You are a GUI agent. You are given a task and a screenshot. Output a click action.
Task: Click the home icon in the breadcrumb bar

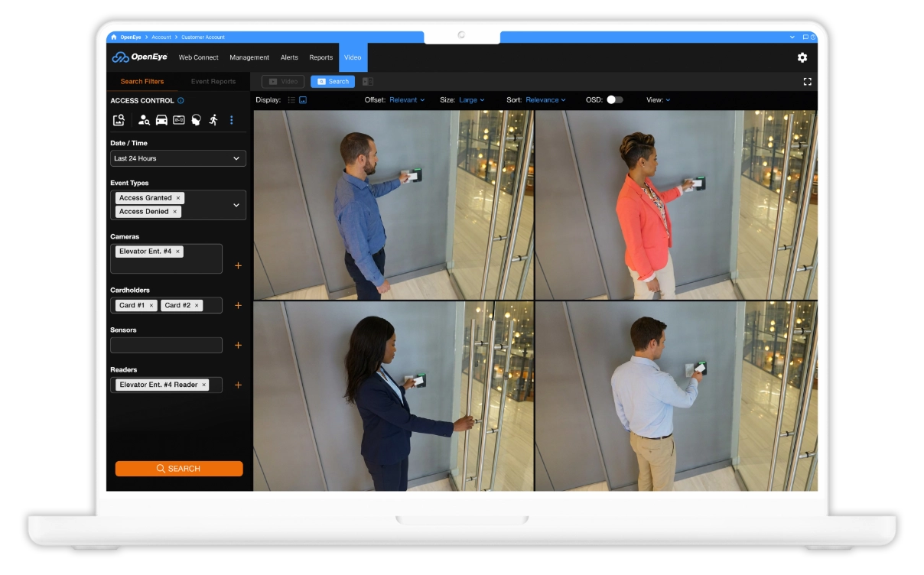coord(114,37)
